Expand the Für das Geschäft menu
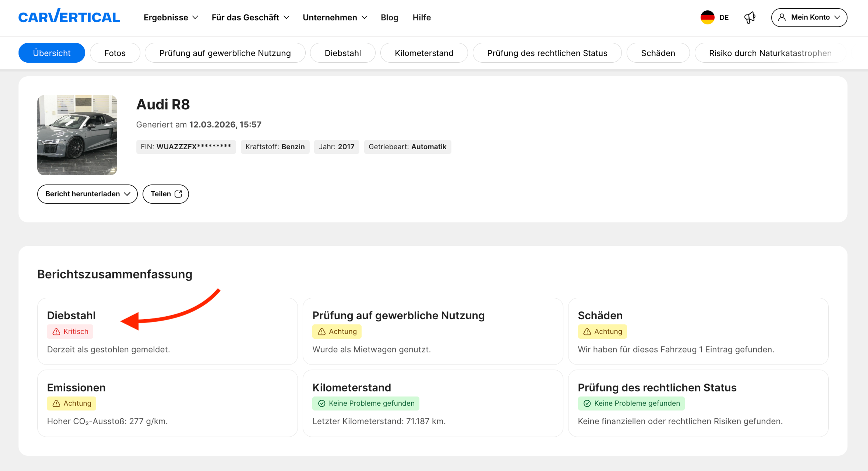Viewport: 868px width, 471px height. point(250,18)
